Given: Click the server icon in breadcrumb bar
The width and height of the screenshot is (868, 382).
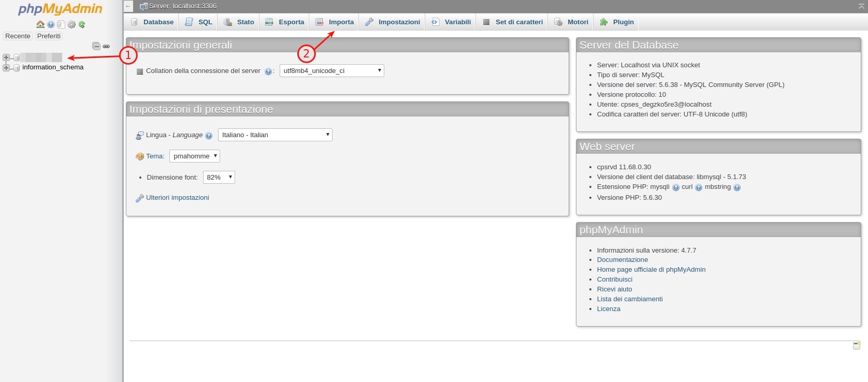Looking at the screenshot, I should coord(143,6).
